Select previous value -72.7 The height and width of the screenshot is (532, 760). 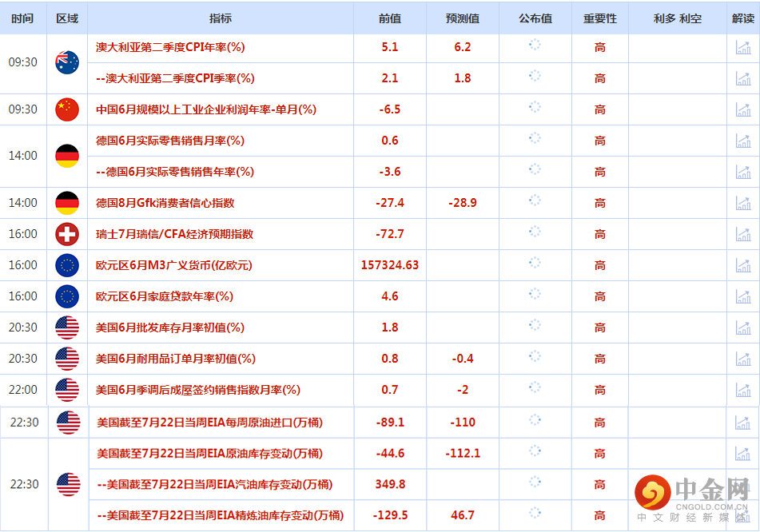(x=390, y=234)
